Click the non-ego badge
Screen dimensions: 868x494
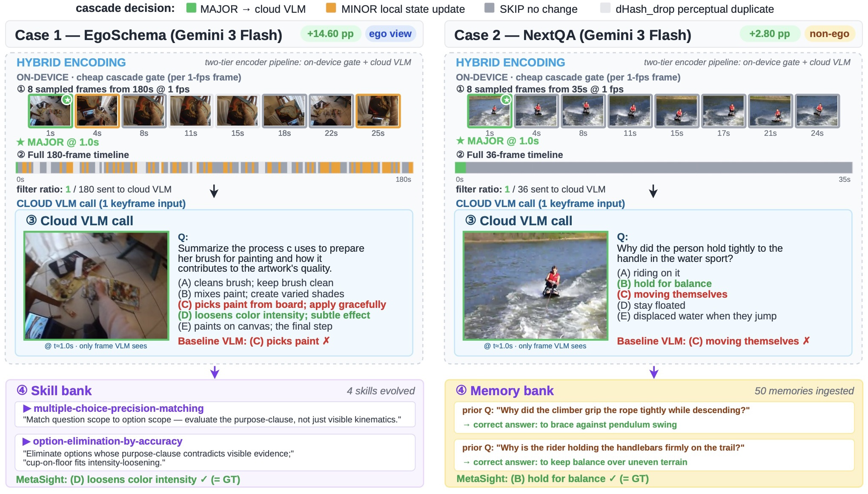[x=829, y=34]
